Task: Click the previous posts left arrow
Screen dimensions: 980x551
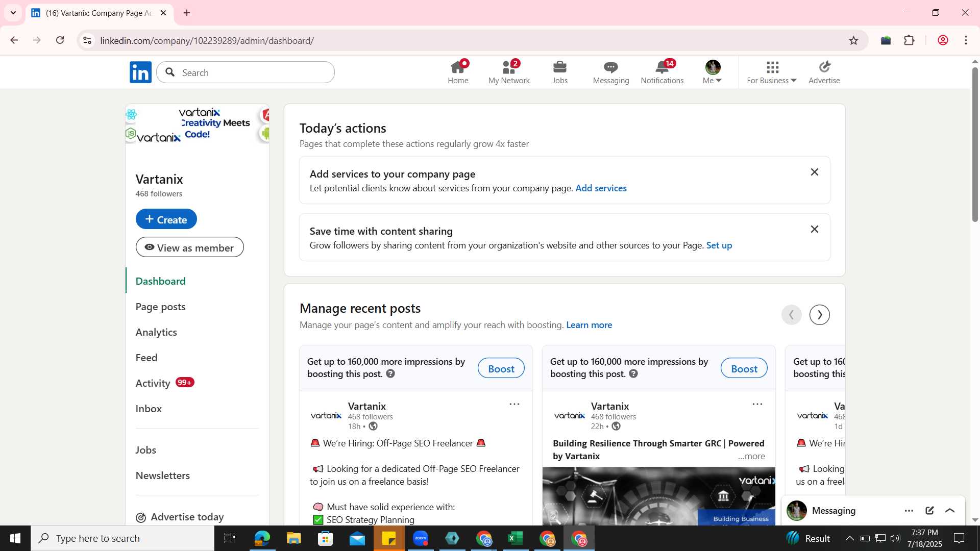Action: [x=792, y=315]
